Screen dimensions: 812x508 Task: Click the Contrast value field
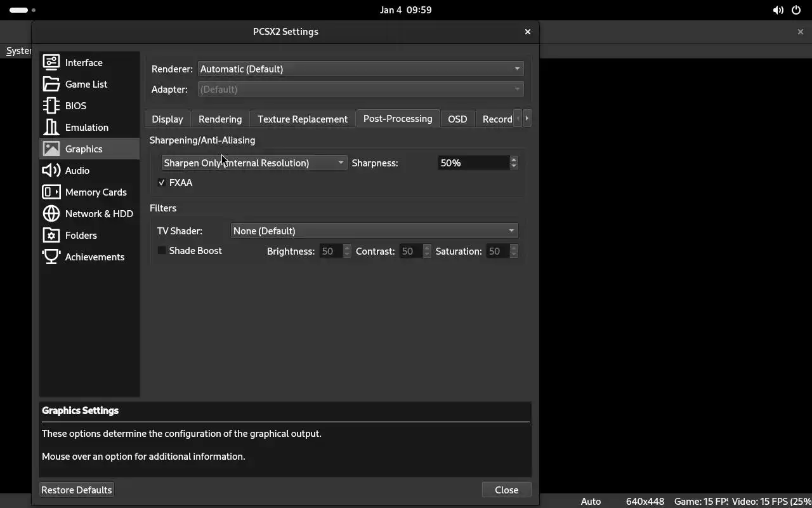[411, 251]
